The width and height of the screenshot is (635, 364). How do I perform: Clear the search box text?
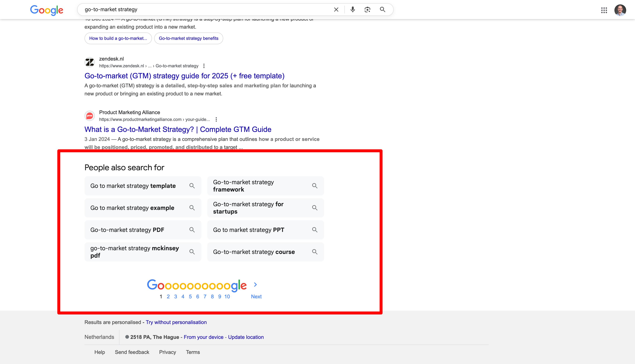pos(336,10)
